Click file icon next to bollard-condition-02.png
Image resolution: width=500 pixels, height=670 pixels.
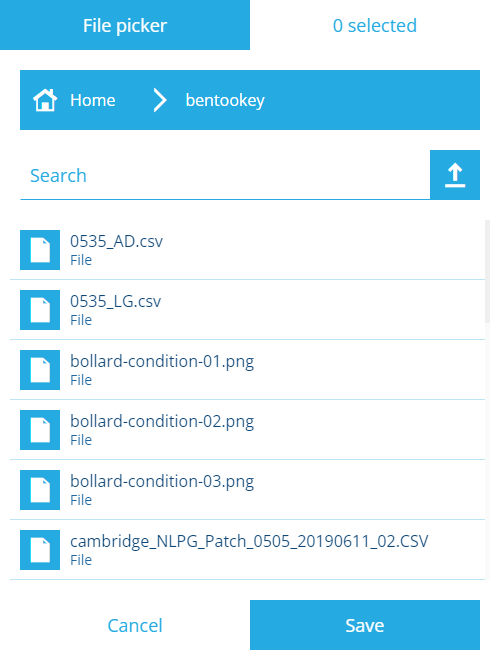[40, 430]
